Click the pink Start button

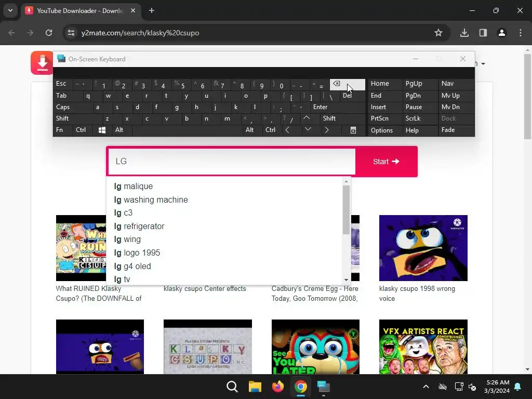[x=386, y=162]
